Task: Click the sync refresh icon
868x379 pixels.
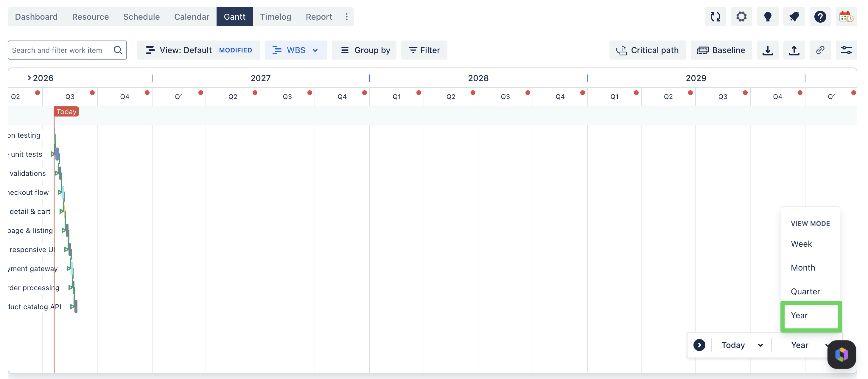Action: (x=715, y=16)
